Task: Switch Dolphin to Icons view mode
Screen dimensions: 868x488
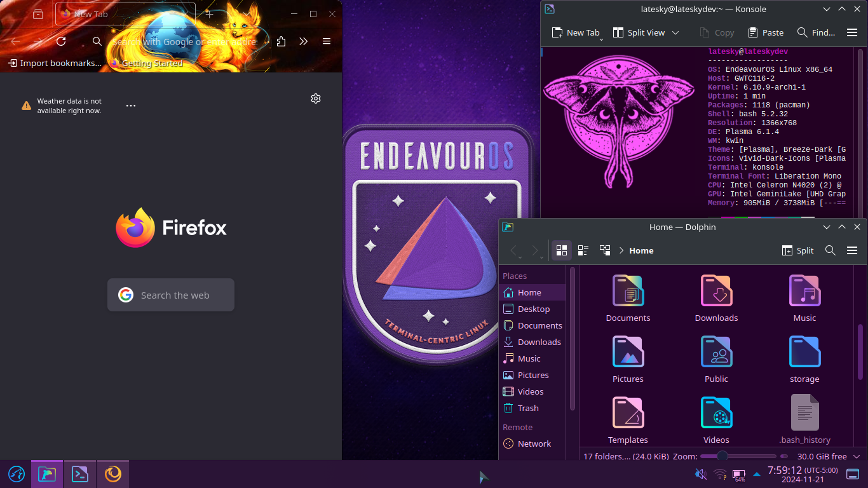Action: pyautogui.click(x=561, y=250)
